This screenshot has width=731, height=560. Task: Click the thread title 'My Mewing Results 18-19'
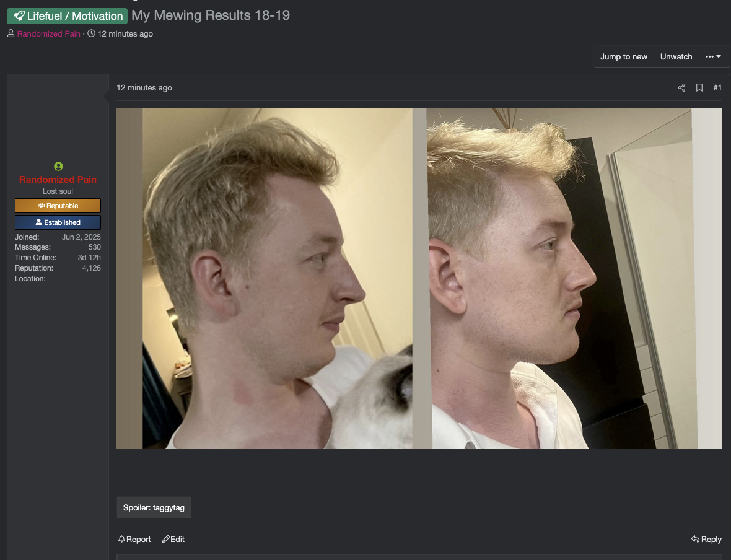coord(211,15)
